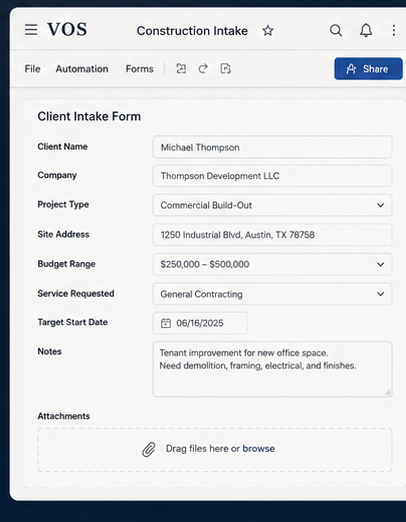406x522 pixels.
Task: Open search with the magnifier icon
Action: coord(336,30)
